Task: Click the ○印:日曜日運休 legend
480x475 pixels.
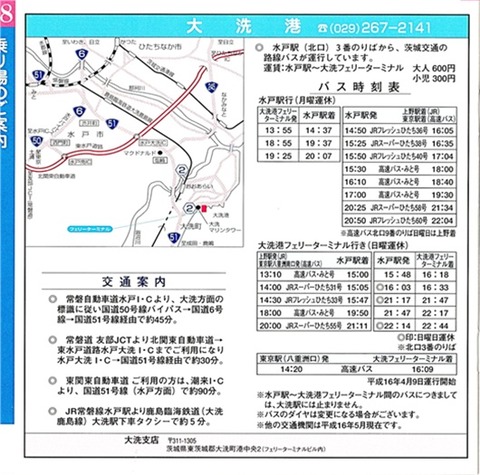Action: tap(426, 337)
